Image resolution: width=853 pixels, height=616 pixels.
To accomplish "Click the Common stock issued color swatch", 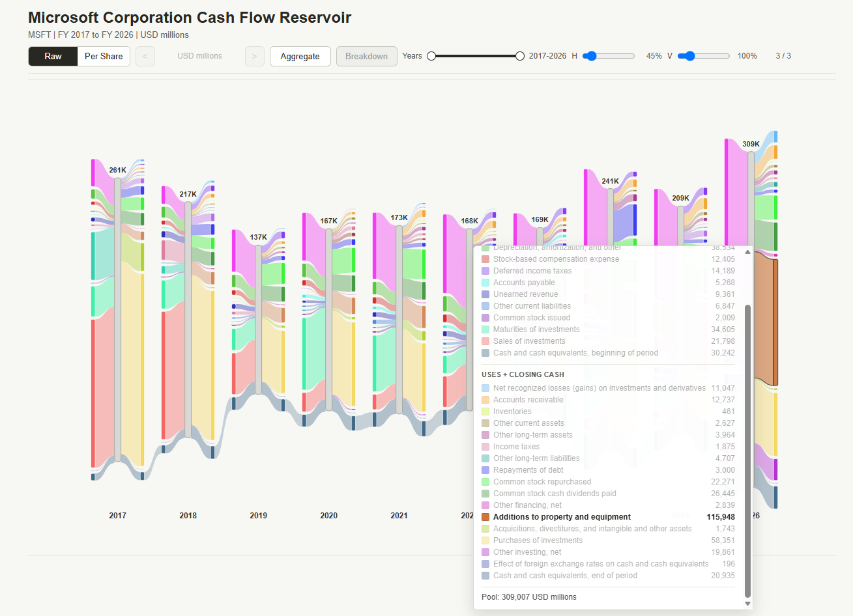I will pos(485,318).
